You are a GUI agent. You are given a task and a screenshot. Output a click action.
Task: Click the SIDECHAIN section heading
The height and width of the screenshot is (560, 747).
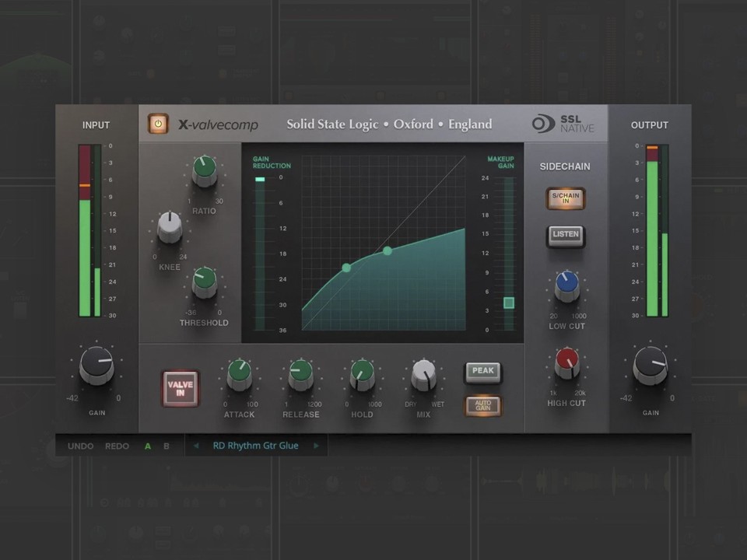(x=565, y=166)
